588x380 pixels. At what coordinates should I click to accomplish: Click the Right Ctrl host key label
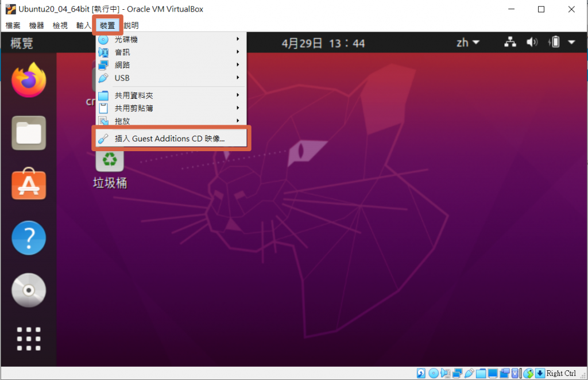pyautogui.click(x=561, y=373)
